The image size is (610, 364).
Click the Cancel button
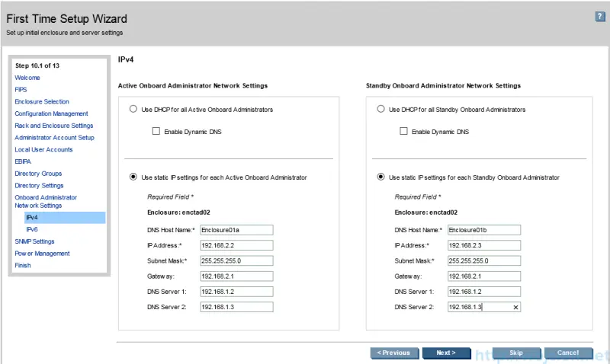pos(568,353)
